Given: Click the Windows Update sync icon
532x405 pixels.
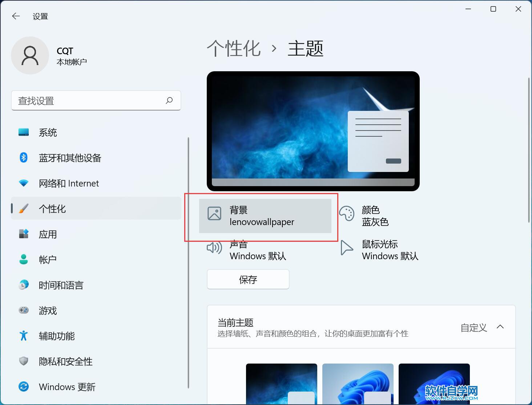Looking at the screenshot, I should 24,386.
